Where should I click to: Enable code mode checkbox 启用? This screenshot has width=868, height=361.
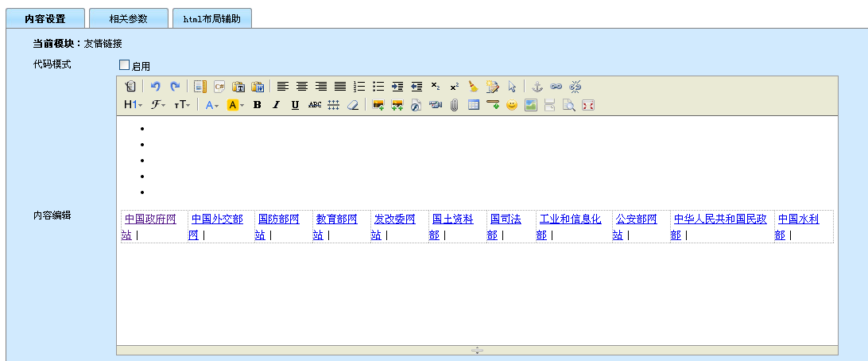pyautogui.click(x=124, y=65)
